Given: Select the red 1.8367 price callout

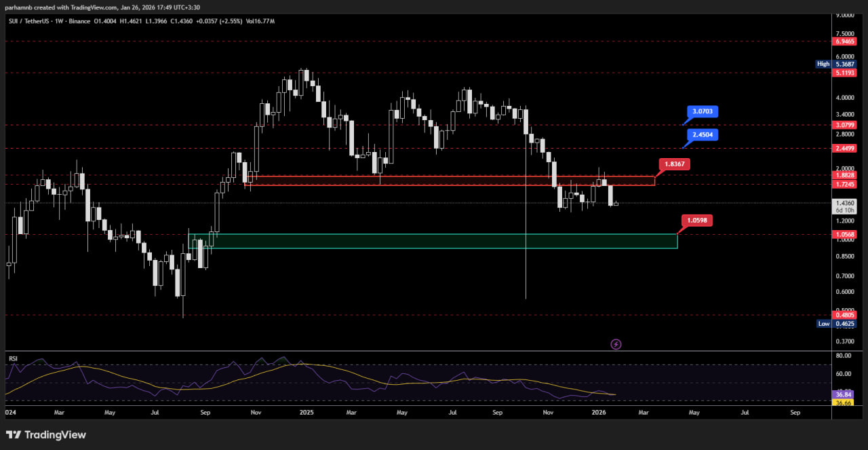Looking at the screenshot, I should click(674, 164).
